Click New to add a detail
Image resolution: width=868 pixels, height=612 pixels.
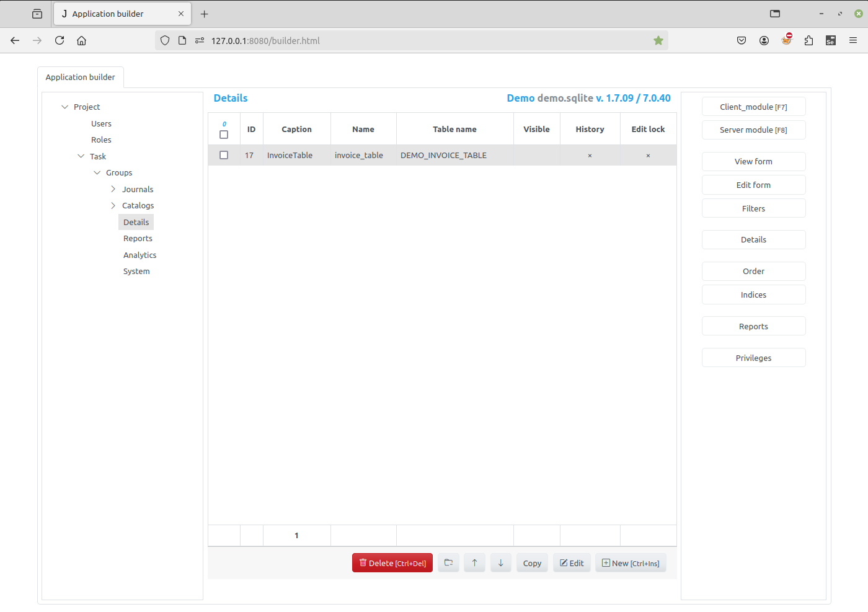point(631,563)
